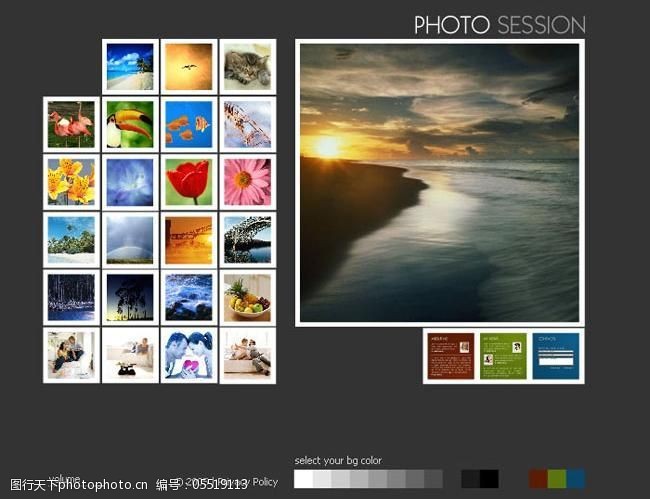Image resolution: width=650 pixels, height=499 pixels.
Task: Select the pink flamingos thumbnail
Action: pyautogui.click(x=71, y=125)
